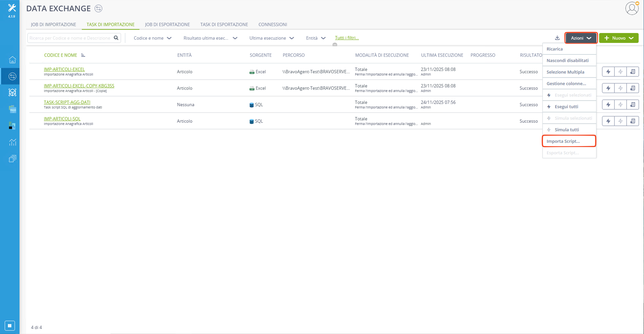The image size is (644, 334).
Task: Expand the Risultato ultima esec... filter
Action: click(210, 38)
